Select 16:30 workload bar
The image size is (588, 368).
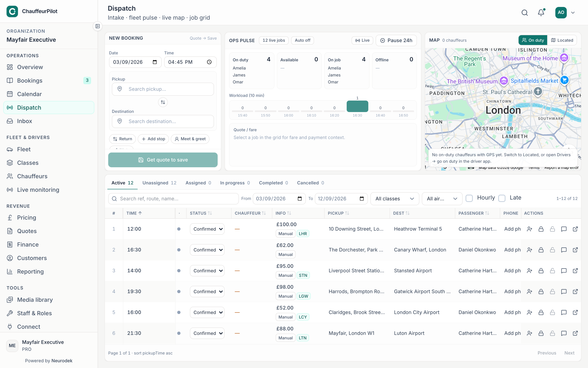[x=357, y=106]
